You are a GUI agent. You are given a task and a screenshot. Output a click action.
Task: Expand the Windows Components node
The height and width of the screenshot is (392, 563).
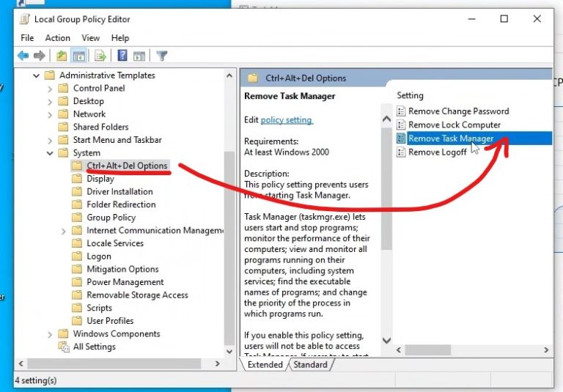tap(50, 335)
